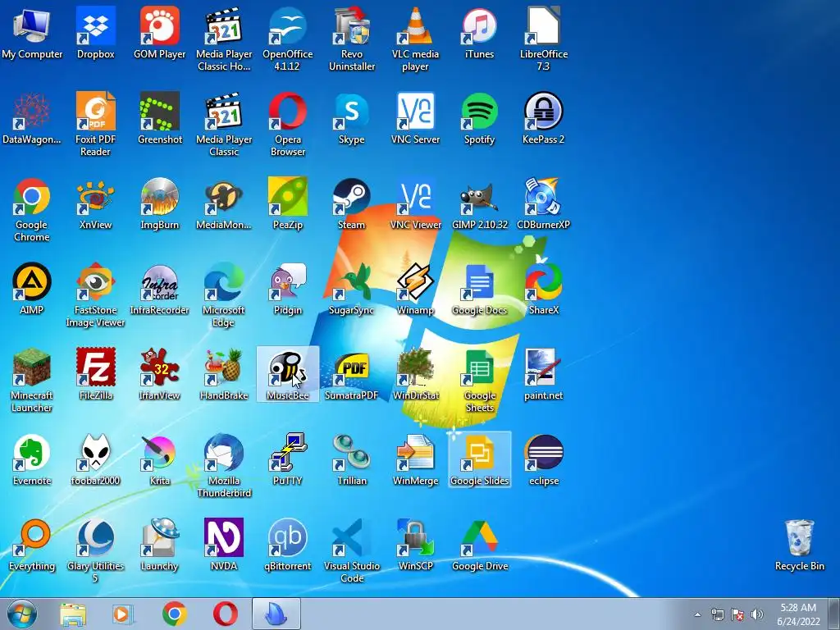Select the OpenOffice 4.1.12 shortcut
840x630 pixels.
coord(288,39)
